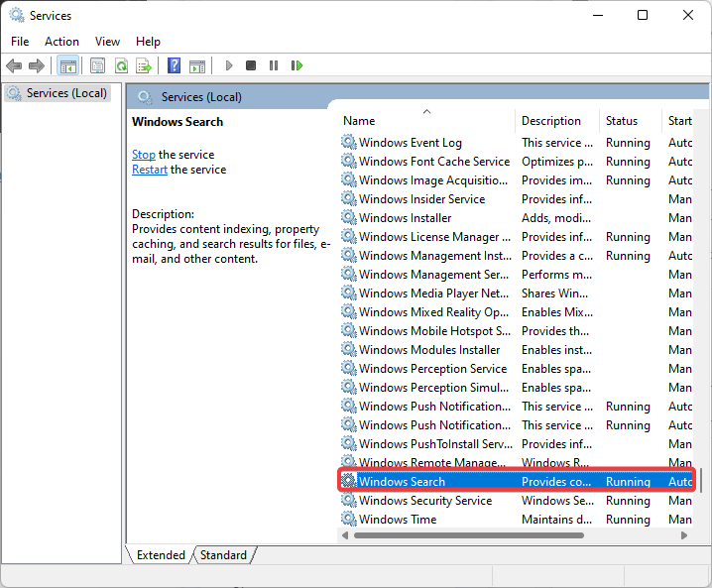Select Windows Perception Simul... service name
Viewport: 712px width, 588px height.
coord(433,388)
